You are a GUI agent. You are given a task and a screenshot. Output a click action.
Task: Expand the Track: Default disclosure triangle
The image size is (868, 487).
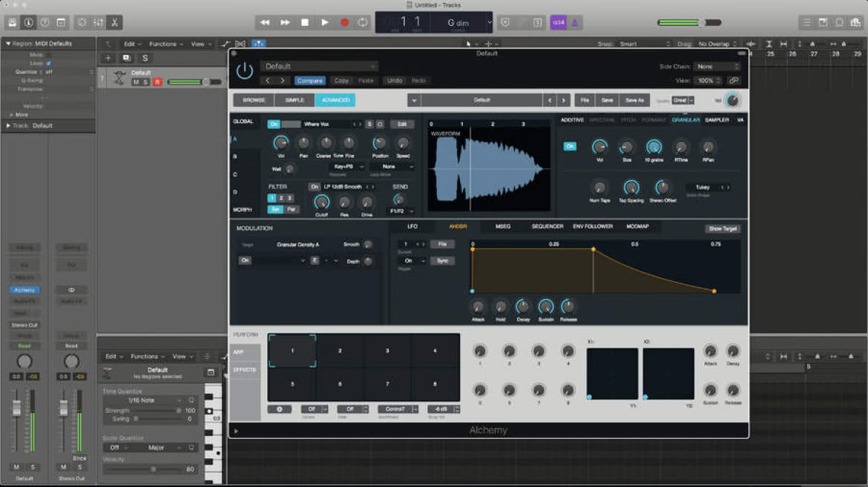pyautogui.click(x=7, y=125)
